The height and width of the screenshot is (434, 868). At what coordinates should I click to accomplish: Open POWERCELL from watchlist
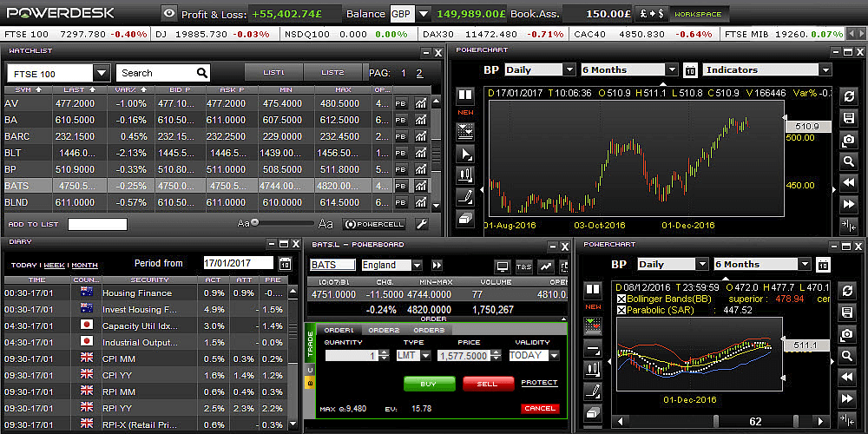(x=373, y=224)
